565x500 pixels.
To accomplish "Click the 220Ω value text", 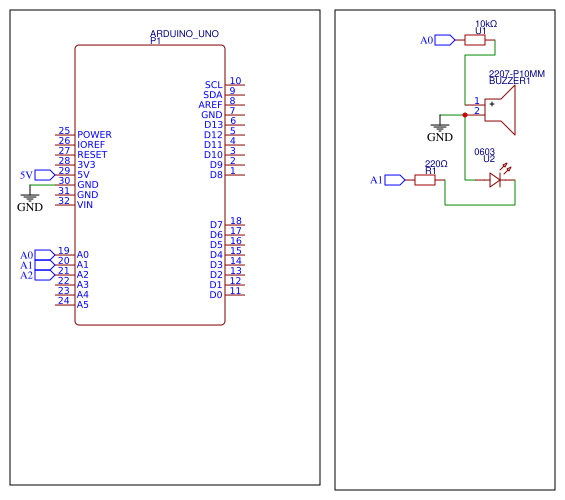I will [x=436, y=164].
